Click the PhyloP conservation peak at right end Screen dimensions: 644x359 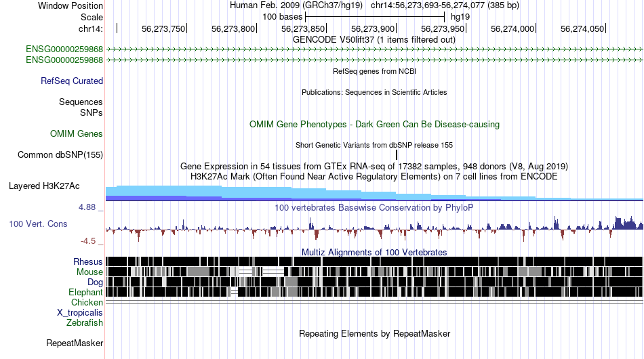coord(628,224)
